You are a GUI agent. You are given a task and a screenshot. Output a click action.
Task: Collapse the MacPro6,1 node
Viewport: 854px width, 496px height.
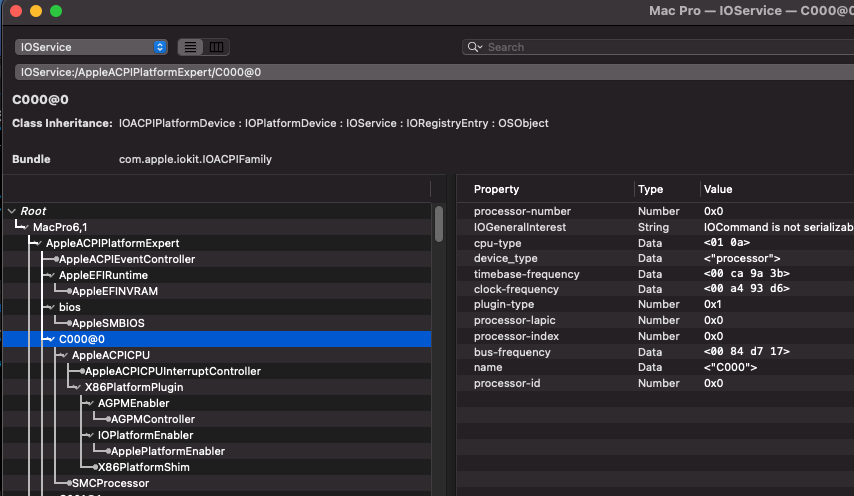25,227
